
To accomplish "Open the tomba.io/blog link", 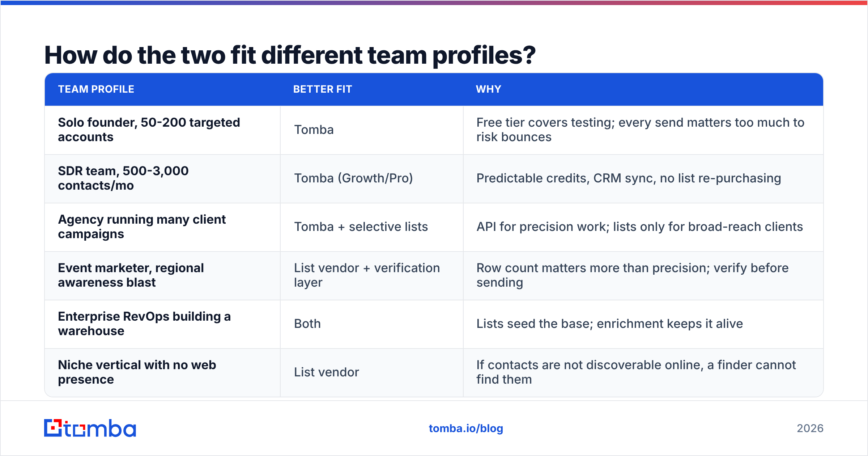I will [x=466, y=428].
